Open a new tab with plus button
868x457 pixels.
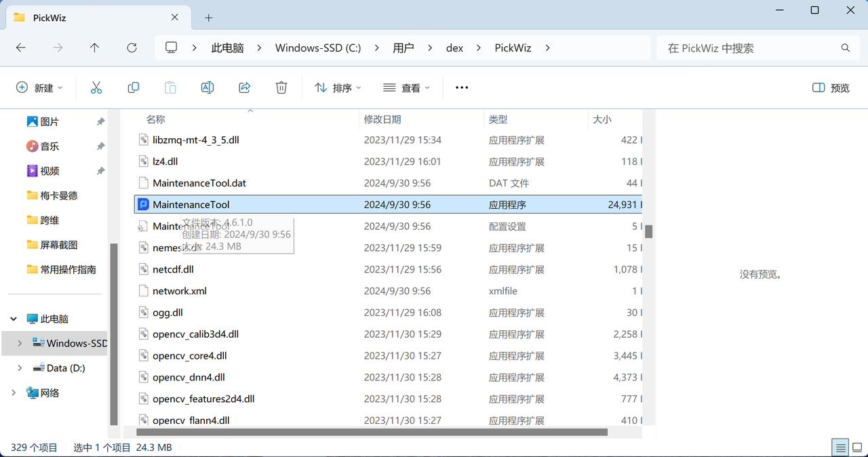(x=209, y=18)
